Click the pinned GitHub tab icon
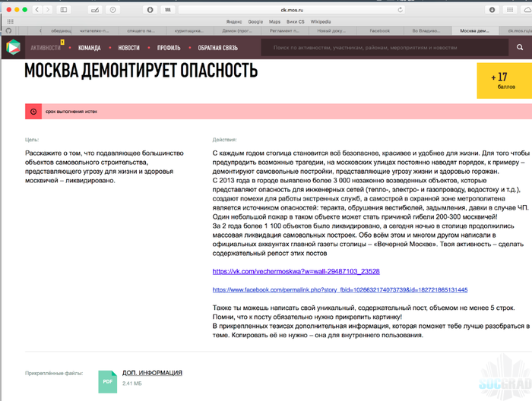532x401 pixels. point(8,30)
